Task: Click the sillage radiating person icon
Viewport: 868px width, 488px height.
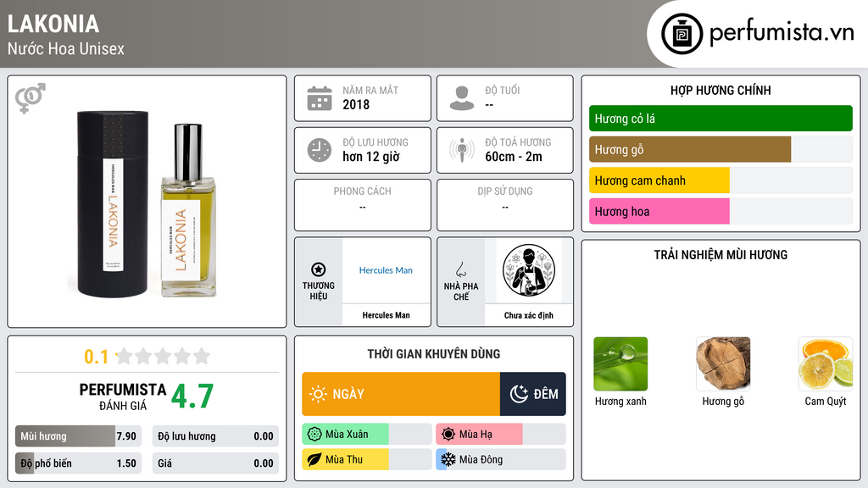Action: [462, 150]
